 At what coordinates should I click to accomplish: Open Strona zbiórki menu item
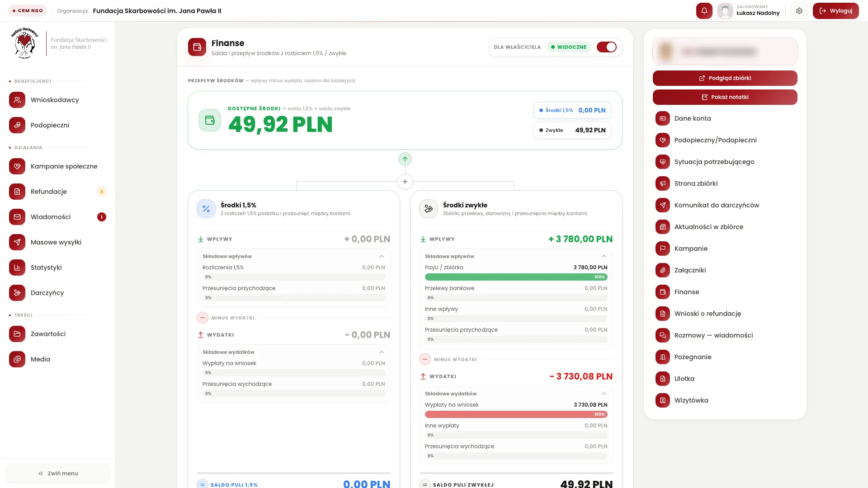tap(725, 183)
